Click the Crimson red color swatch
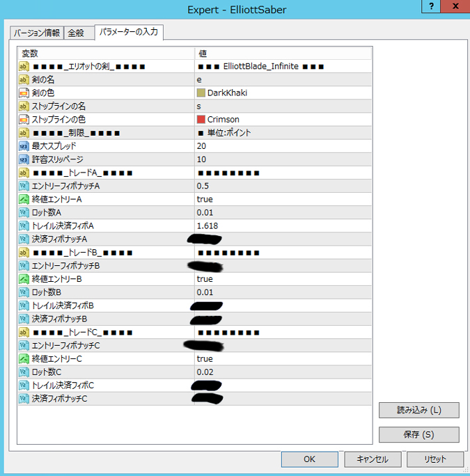 pyautogui.click(x=201, y=119)
